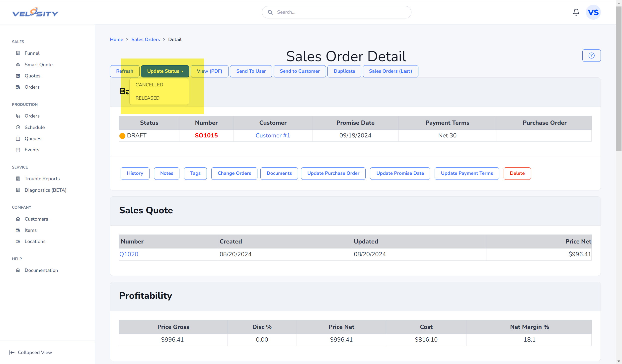This screenshot has width=622, height=364.
Task: Open Events under Production
Action: coord(32,150)
